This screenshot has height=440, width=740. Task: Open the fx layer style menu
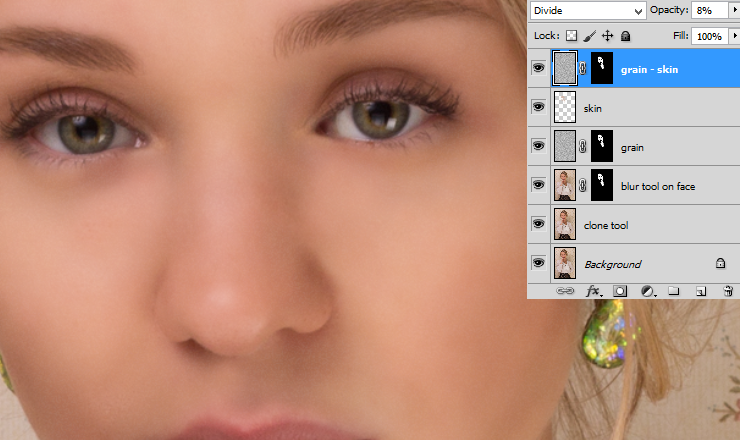pos(594,291)
